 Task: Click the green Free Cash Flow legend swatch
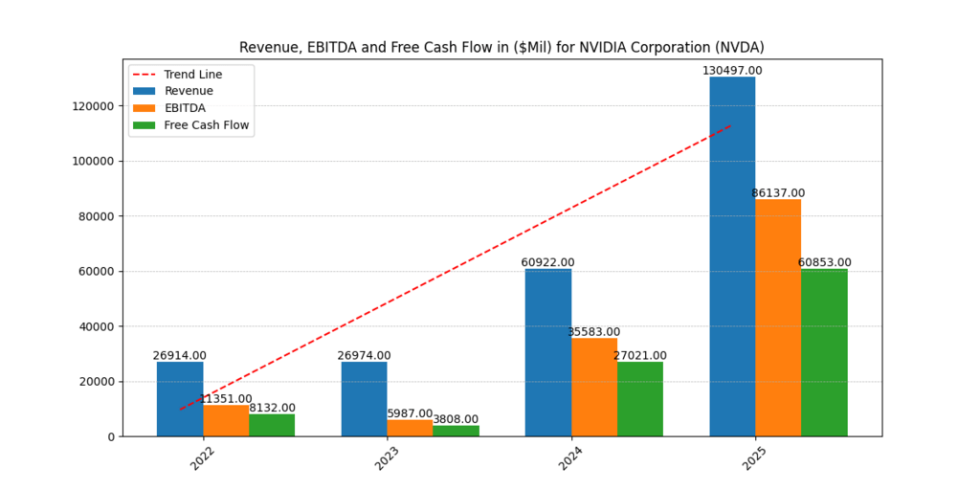click(144, 125)
